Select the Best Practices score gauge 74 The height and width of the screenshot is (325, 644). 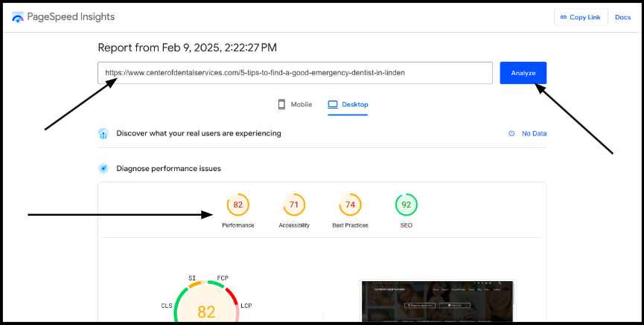(351, 205)
